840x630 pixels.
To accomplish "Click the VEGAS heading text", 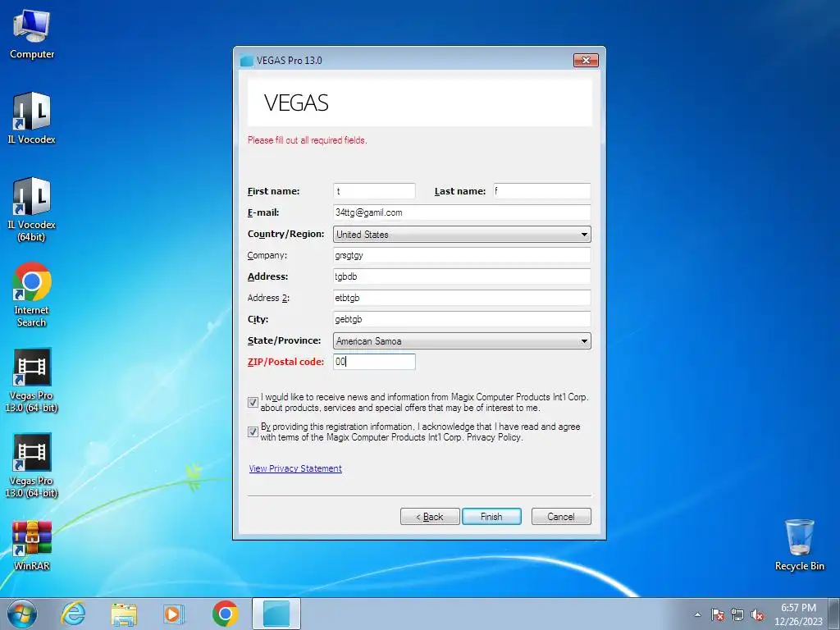I will (x=296, y=103).
